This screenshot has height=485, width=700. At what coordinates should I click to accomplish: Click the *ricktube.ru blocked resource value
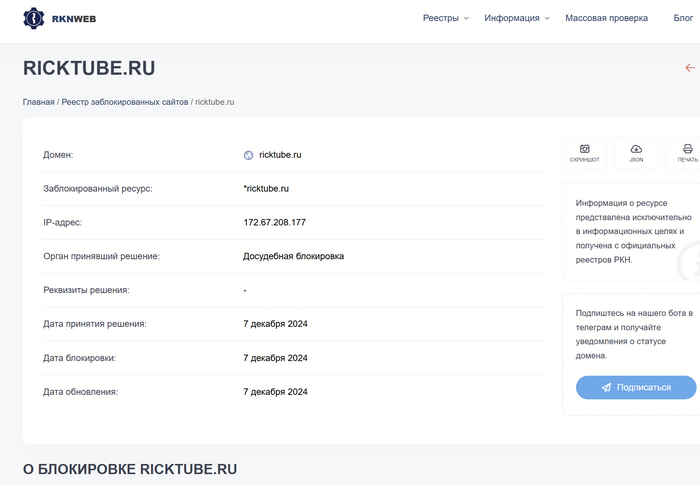[x=266, y=188]
